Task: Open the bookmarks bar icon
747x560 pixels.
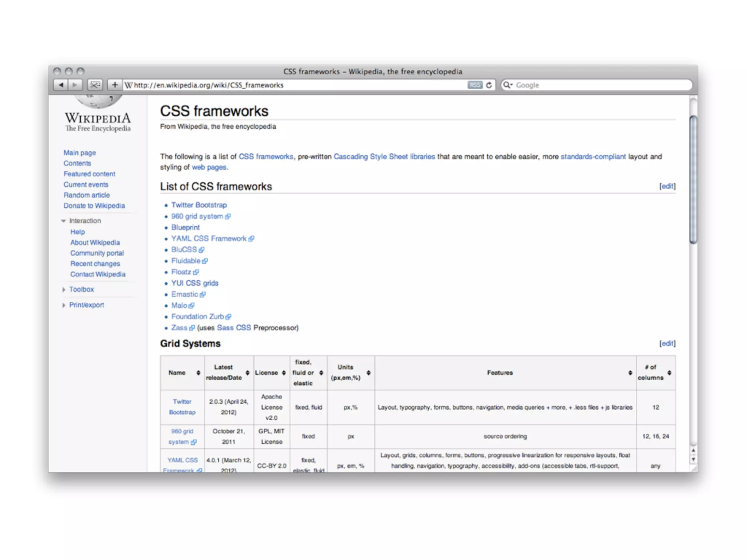Action: 95,85
